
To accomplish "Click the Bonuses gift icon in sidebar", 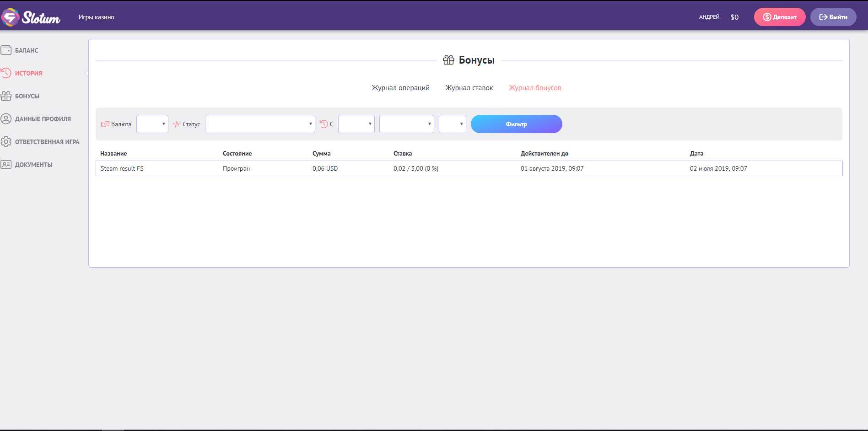I will [x=6, y=96].
